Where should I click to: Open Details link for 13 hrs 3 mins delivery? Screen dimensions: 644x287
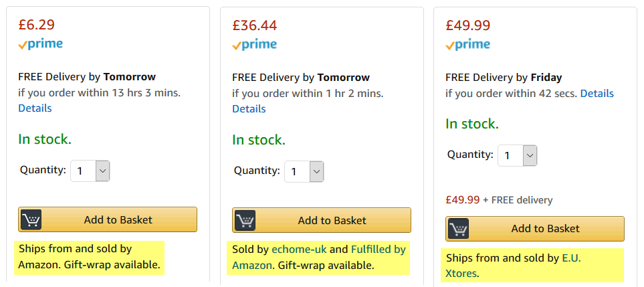pos(35,108)
